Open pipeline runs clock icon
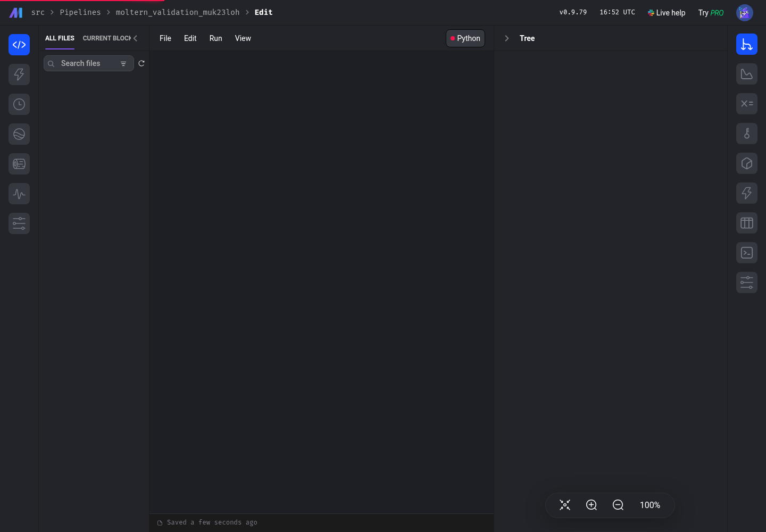766x532 pixels. pyautogui.click(x=19, y=104)
